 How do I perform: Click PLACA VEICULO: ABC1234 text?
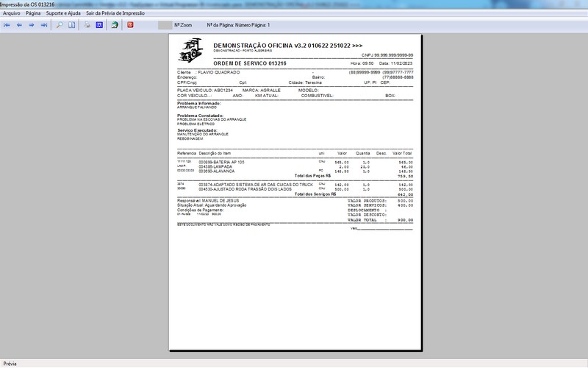205,91
